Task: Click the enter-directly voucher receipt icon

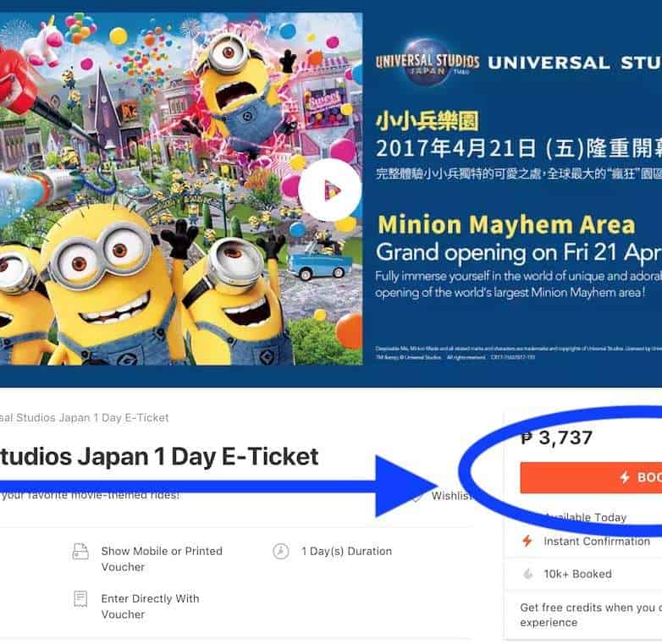Action: tap(80, 598)
